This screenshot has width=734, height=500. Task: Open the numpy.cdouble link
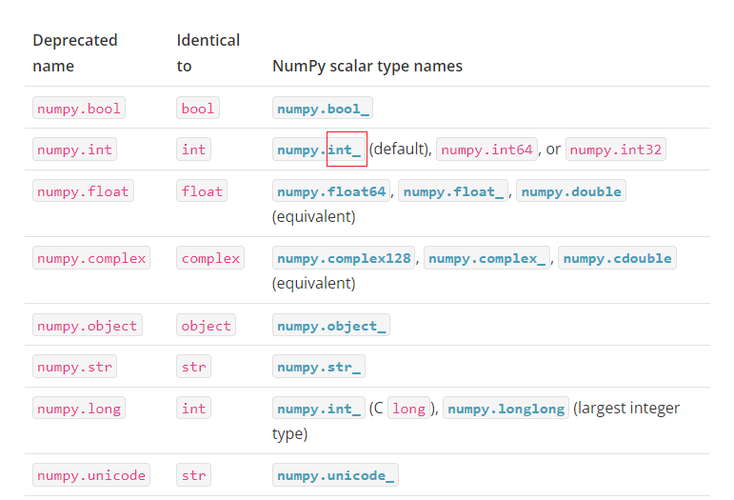point(617,258)
